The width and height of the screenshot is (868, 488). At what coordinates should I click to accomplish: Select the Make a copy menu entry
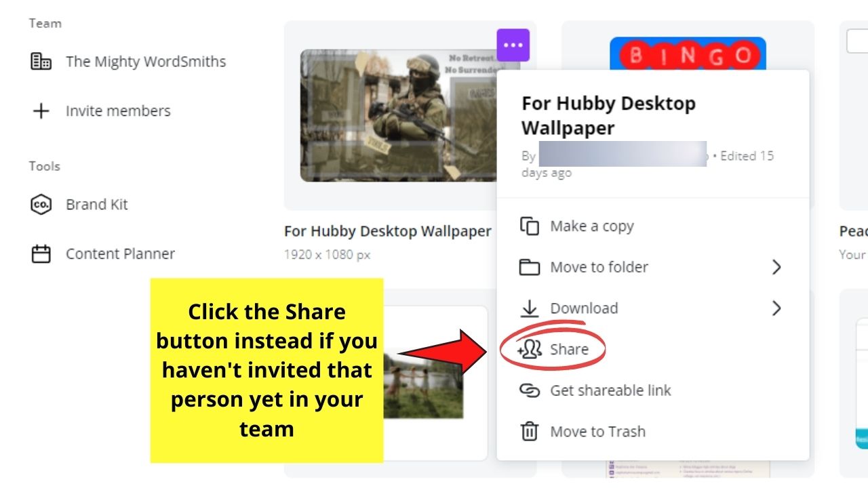tap(652, 226)
